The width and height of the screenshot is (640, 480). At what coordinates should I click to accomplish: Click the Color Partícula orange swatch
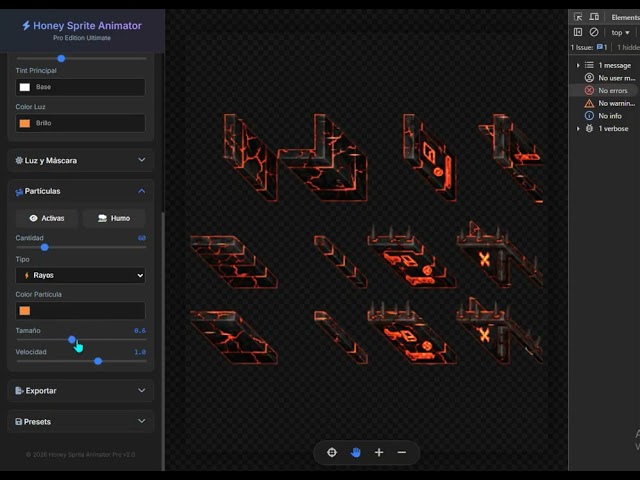coord(25,311)
